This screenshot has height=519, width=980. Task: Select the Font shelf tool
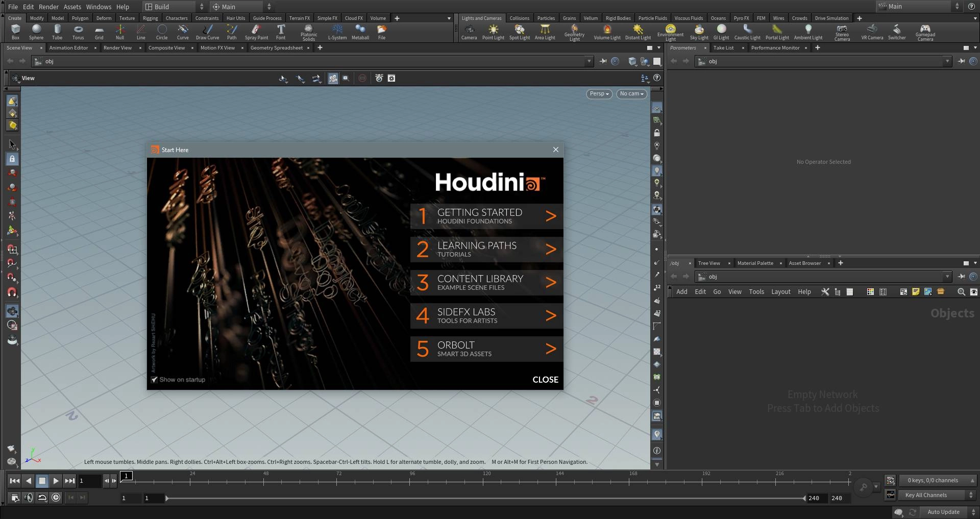[281, 32]
